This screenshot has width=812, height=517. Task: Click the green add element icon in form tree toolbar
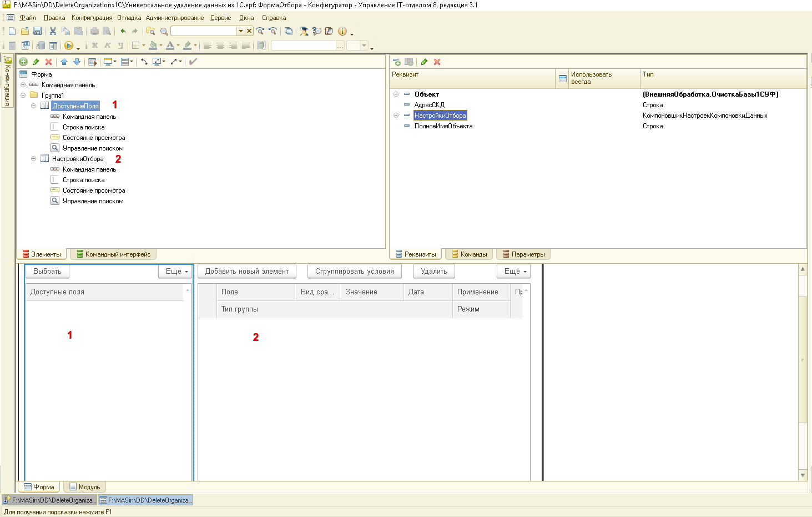pos(23,62)
